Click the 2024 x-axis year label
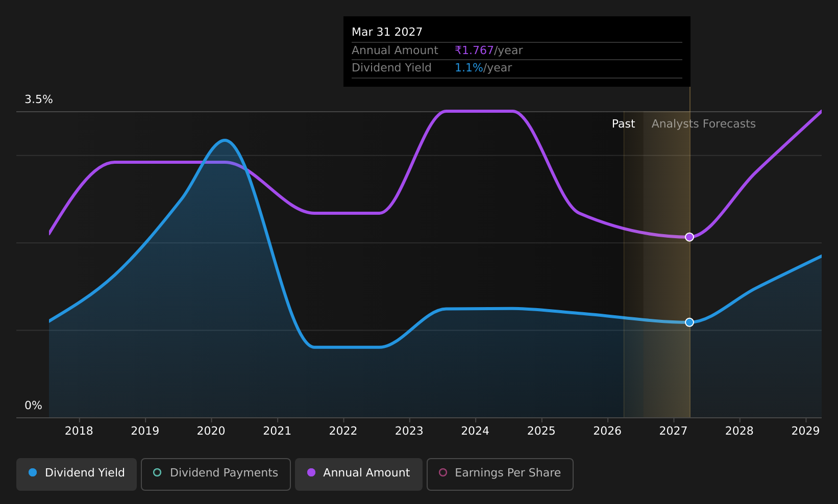This screenshot has width=838, height=504. (x=475, y=431)
